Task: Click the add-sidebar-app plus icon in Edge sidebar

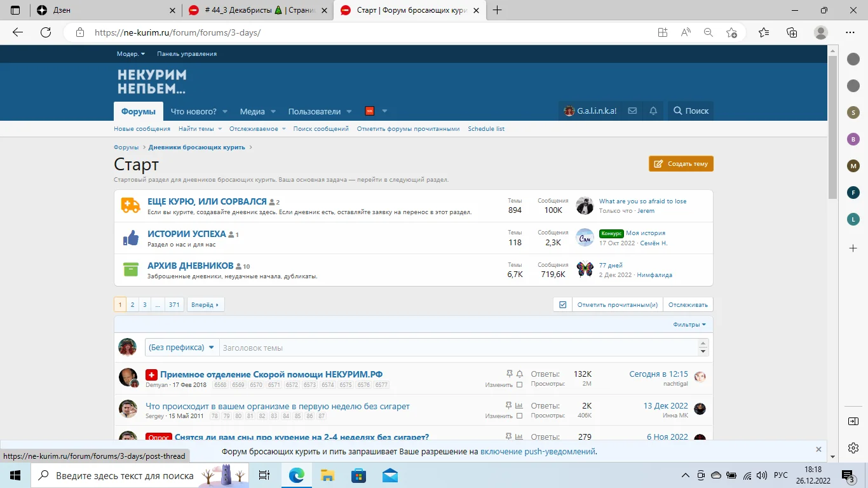Action: pyautogui.click(x=853, y=247)
